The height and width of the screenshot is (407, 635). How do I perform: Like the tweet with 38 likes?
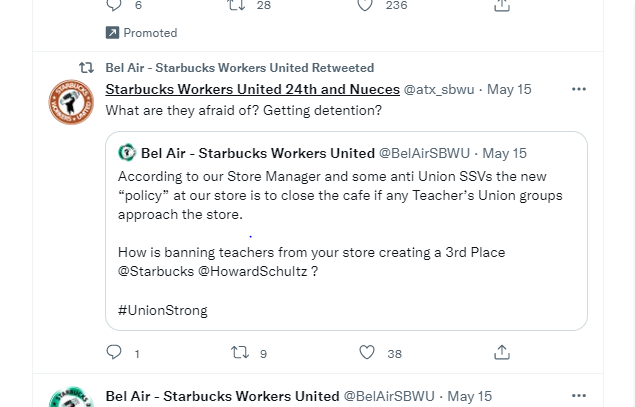tap(367, 352)
